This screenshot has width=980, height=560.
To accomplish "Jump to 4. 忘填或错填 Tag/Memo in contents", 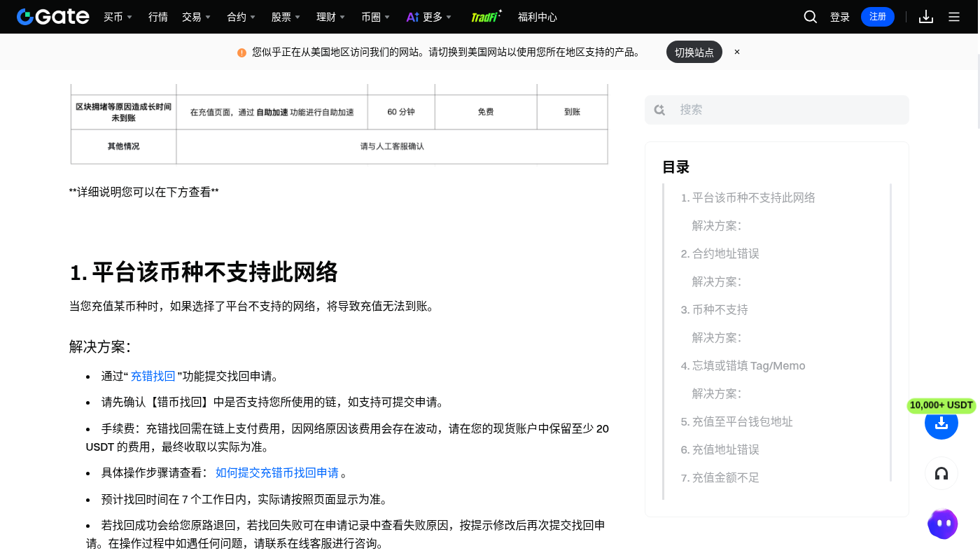I will [743, 365].
